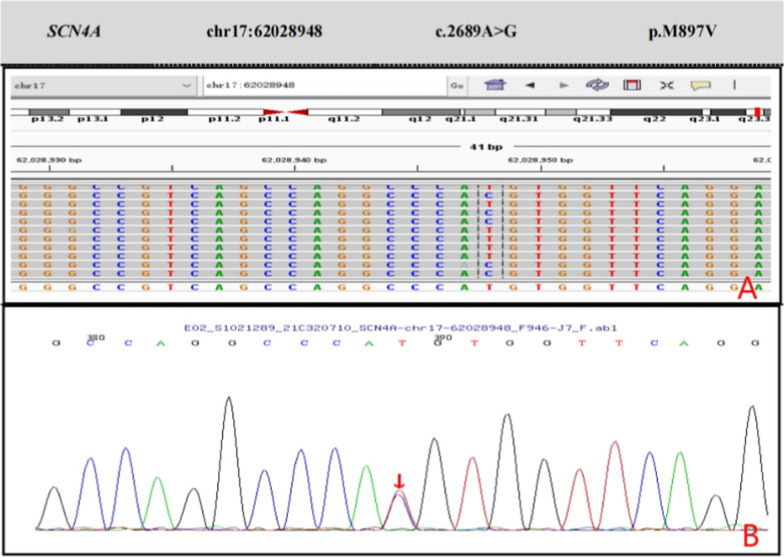Click the q22 band on the ideogram
784x557 pixels.
pyautogui.click(x=654, y=112)
